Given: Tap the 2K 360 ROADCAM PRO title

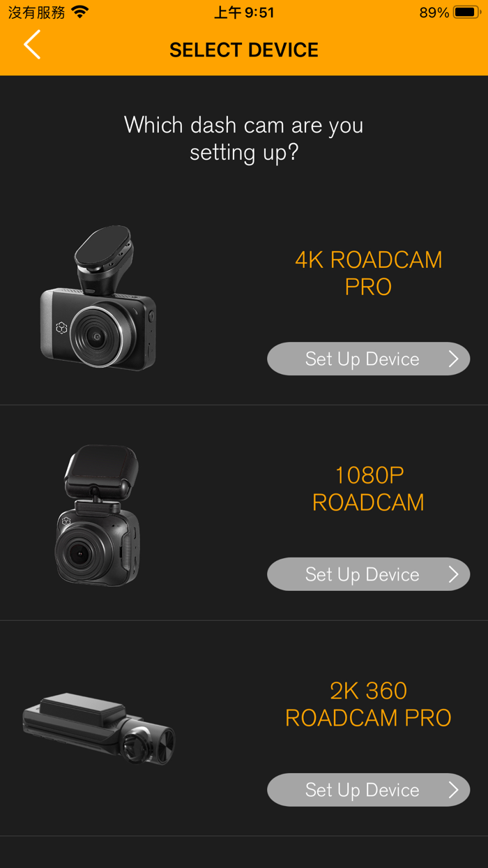Looking at the screenshot, I should (x=368, y=704).
